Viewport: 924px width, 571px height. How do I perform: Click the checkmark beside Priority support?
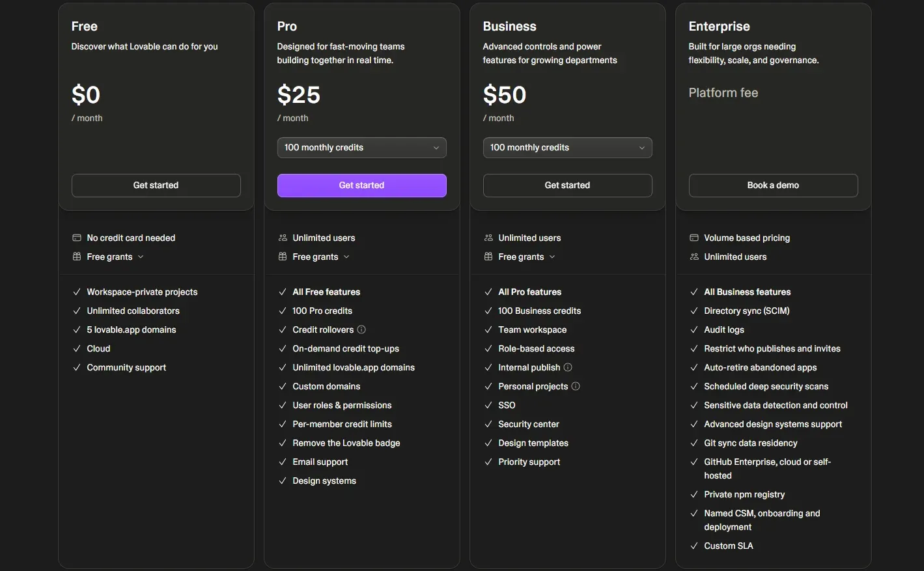click(x=488, y=462)
